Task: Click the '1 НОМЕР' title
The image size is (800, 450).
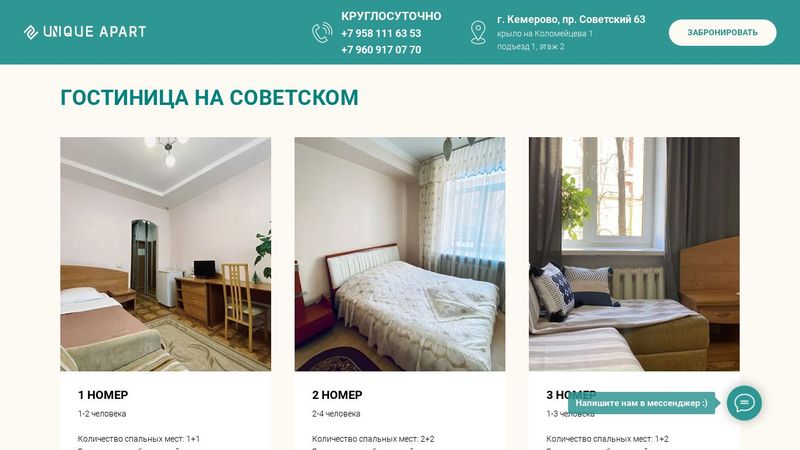Action: click(x=103, y=395)
